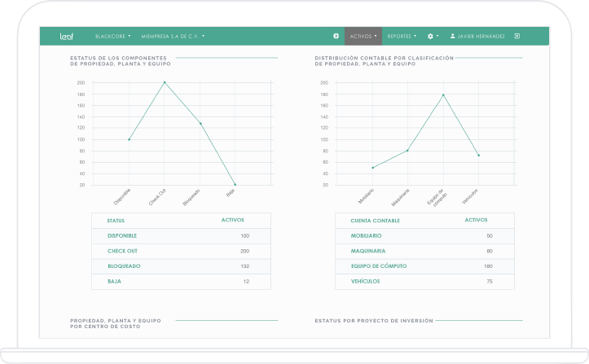The image size is (589, 364).
Task: Click the Equipo de Cómputo row
Action: (x=379, y=266)
